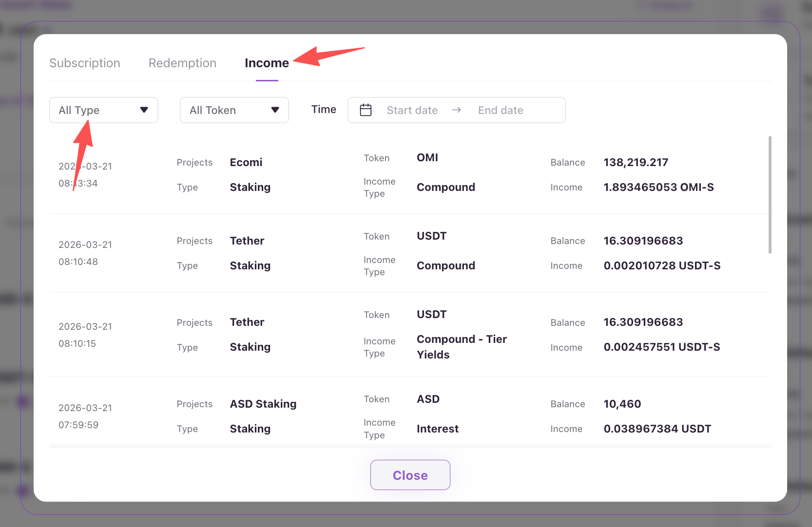Select the Ecomi project name
The width and height of the screenshot is (812, 527).
(246, 163)
